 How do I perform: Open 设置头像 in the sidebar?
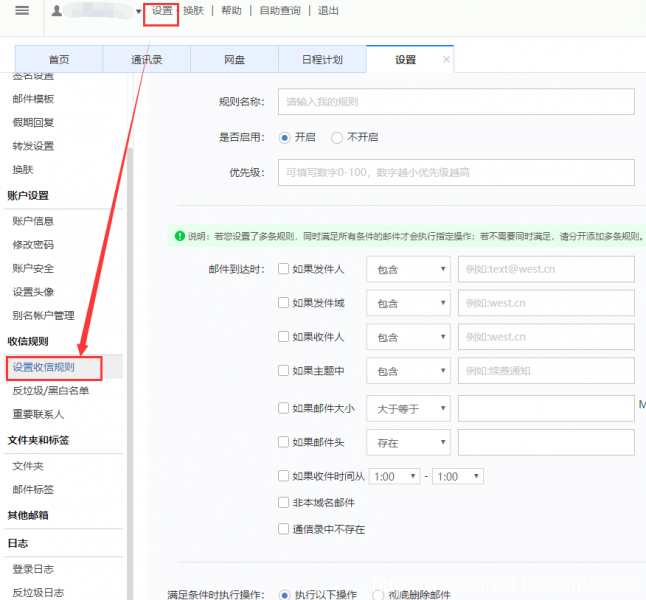[x=33, y=292]
